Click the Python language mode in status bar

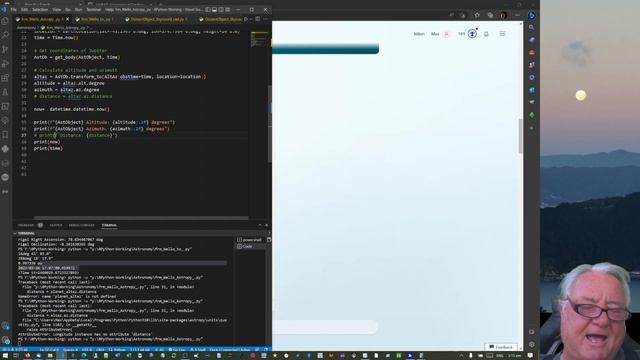[x=118, y=350]
